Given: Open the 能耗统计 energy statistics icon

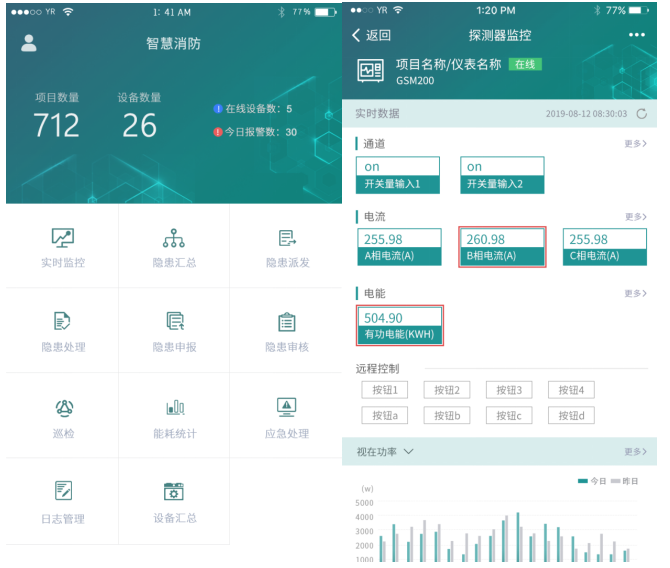Looking at the screenshot, I should click(x=174, y=407).
